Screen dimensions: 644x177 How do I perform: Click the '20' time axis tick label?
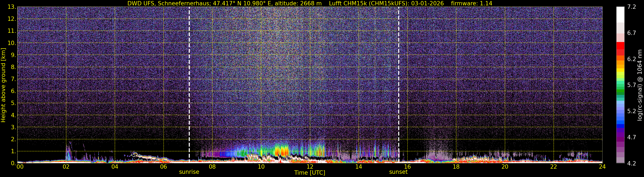tap(505, 166)
